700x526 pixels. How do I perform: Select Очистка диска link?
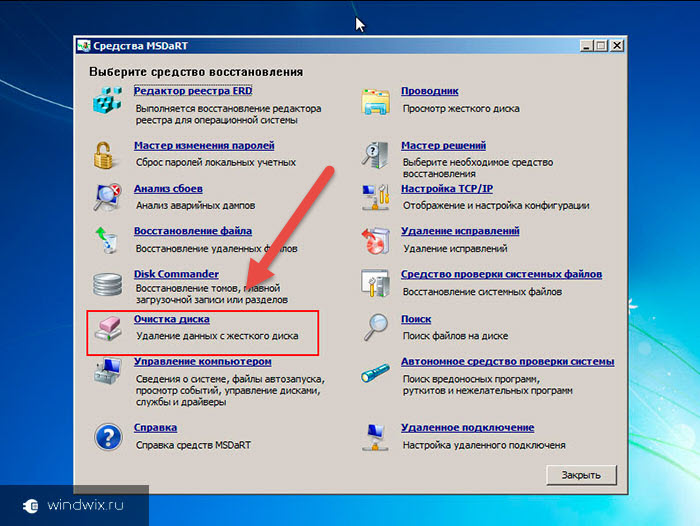click(x=172, y=319)
